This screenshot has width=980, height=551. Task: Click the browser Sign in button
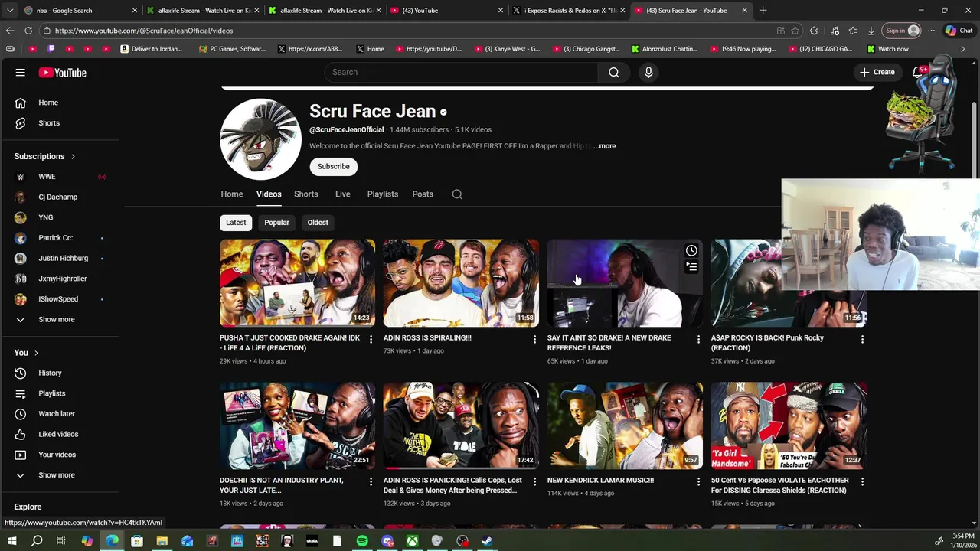(900, 31)
